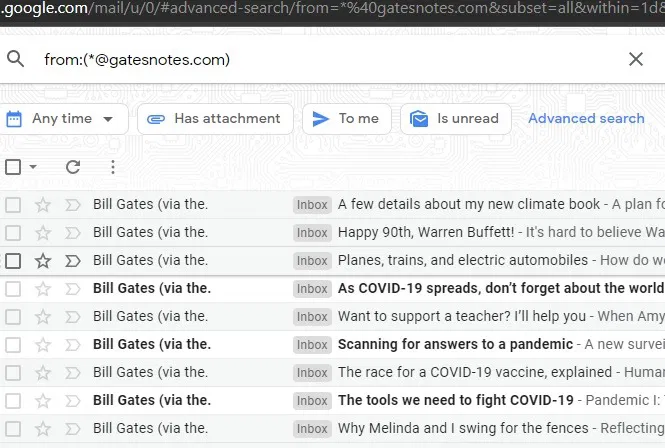Check the 'As COVID-19 spreads' email row
Screen dimensions: 665x448
click(x=13, y=289)
